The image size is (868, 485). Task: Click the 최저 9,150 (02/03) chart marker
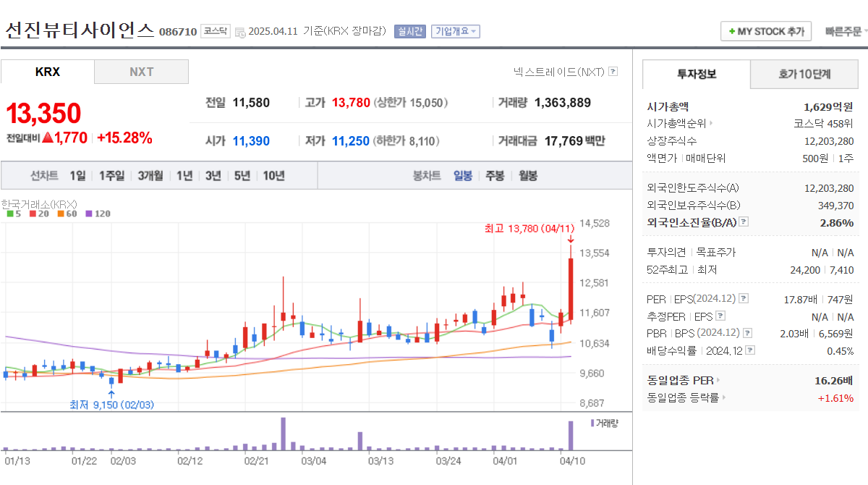pos(112,405)
